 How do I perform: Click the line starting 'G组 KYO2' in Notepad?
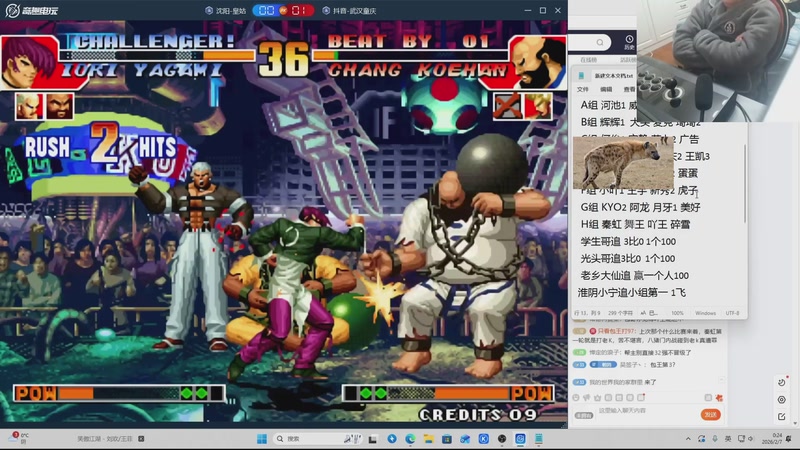coord(640,207)
